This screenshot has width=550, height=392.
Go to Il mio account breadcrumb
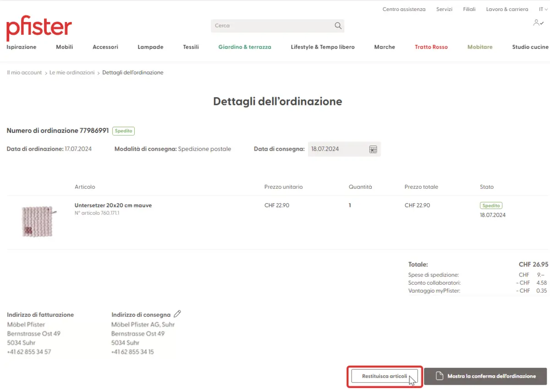[x=24, y=72]
